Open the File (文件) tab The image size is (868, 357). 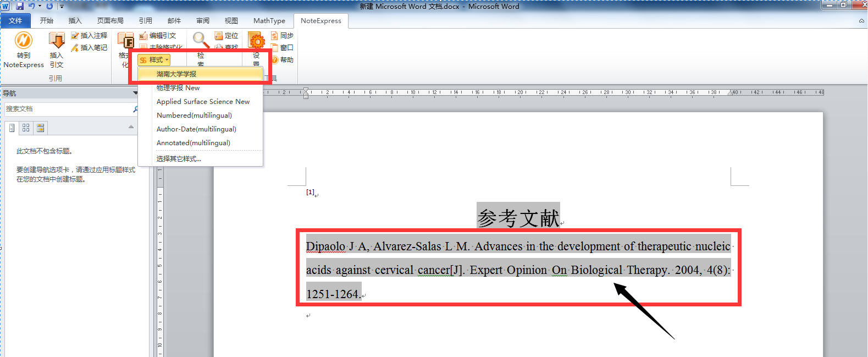pos(15,21)
